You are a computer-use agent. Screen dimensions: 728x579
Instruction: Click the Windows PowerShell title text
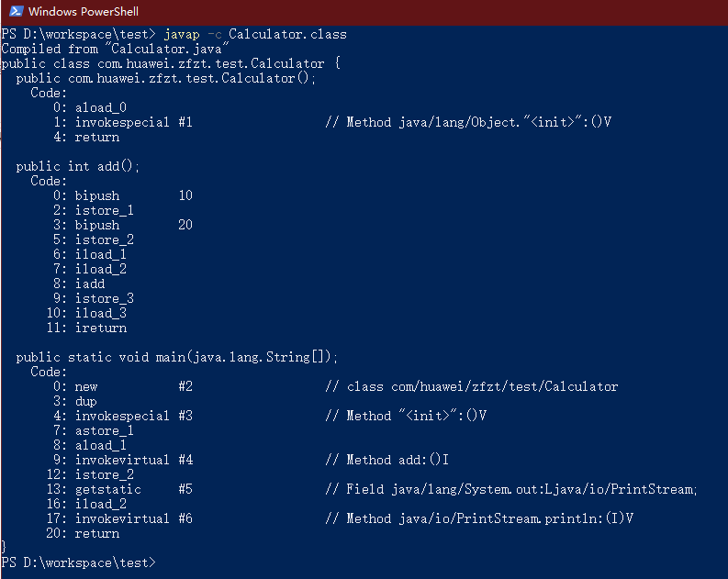click(84, 12)
